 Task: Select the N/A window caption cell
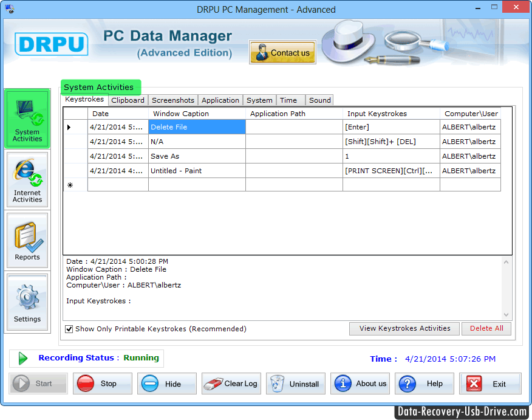[197, 142]
